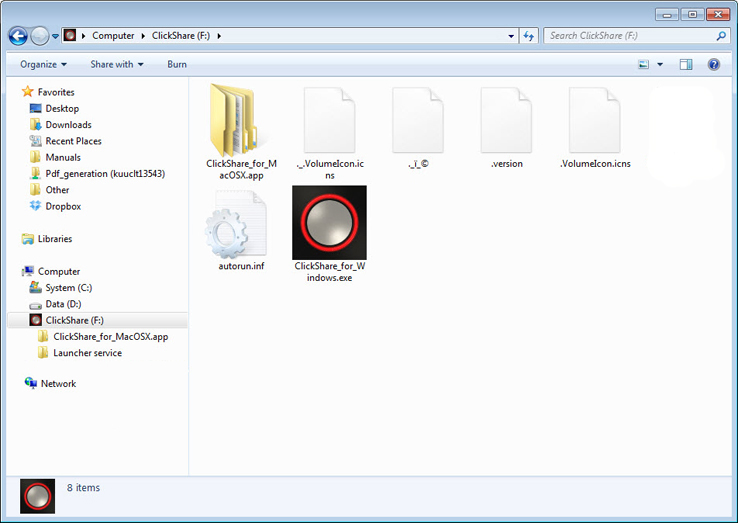The height and width of the screenshot is (523, 738).
Task: Refresh the ClickShare (F:) folder view
Action: pyautogui.click(x=529, y=36)
